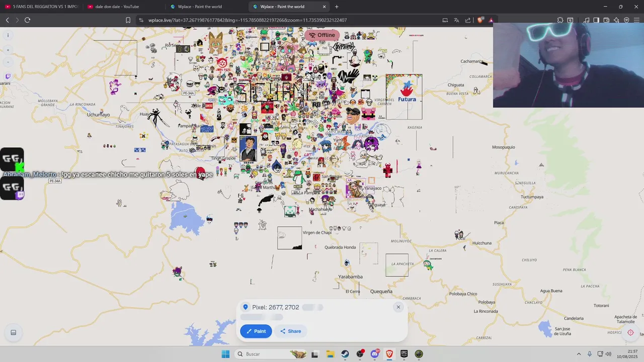Open Steam from the taskbar
Screen dimensions: 644x362
(x=345, y=354)
